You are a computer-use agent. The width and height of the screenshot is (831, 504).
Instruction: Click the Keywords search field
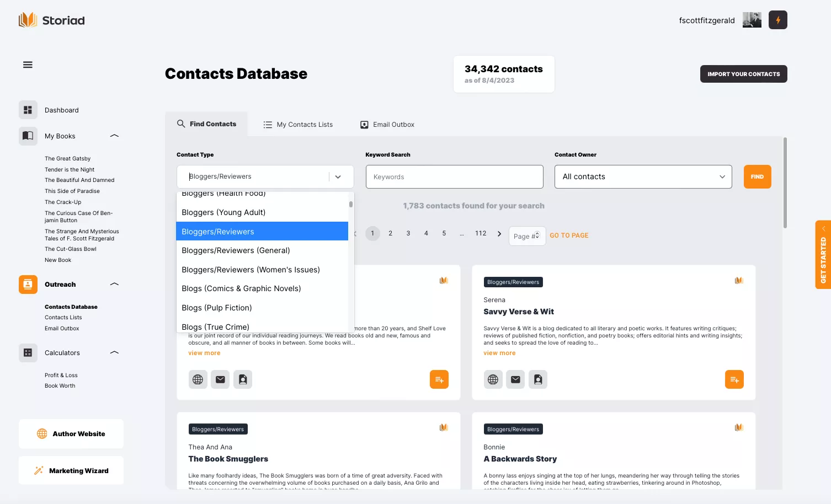(454, 177)
